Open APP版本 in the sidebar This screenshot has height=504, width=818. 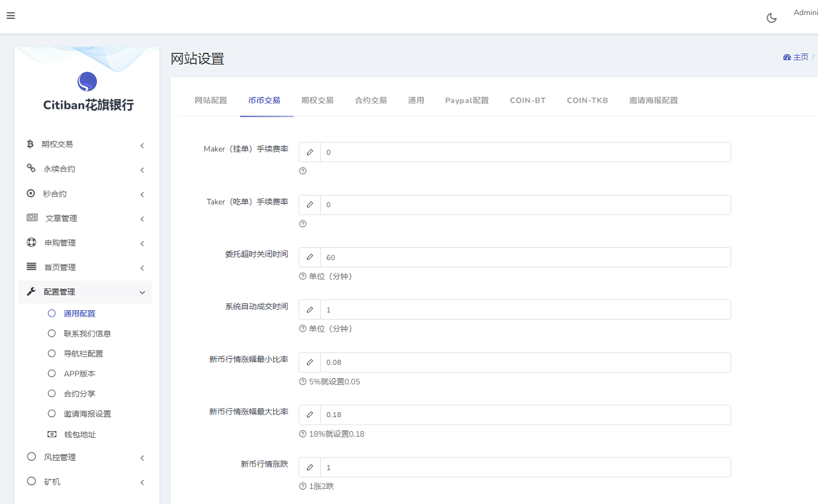(x=79, y=374)
